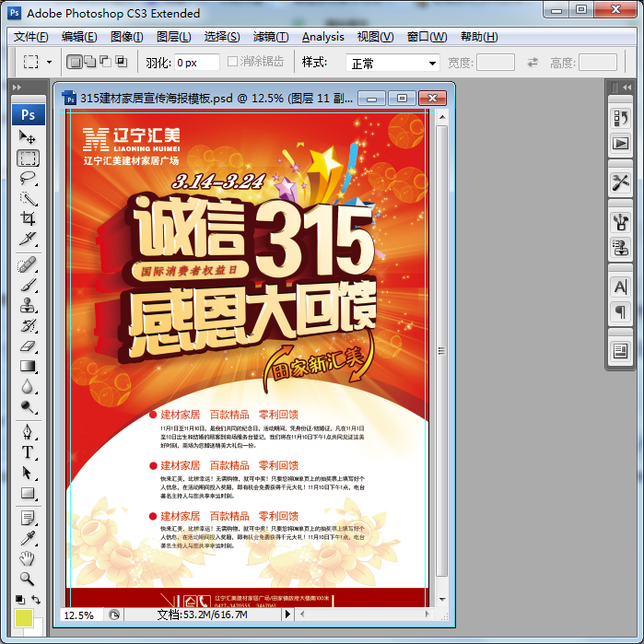Viewport: 644px width, 644px height.
Task: Open the status bar info arrow menu
Action: click(x=287, y=614)
